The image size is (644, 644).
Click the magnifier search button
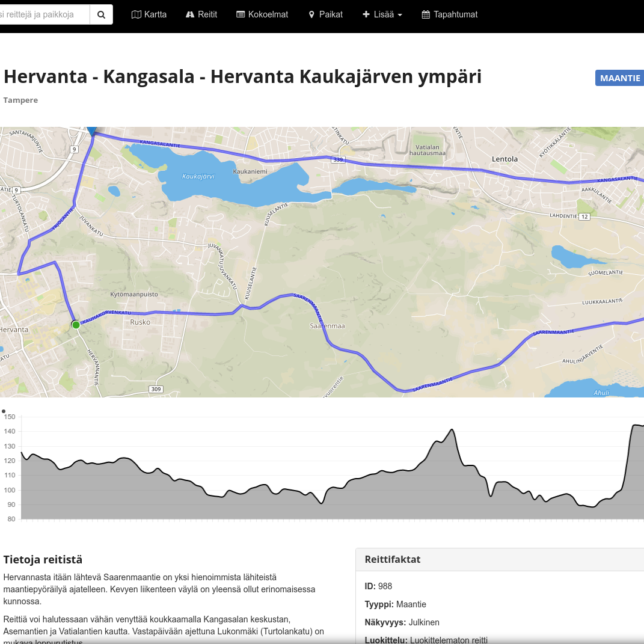coord(101,14)
